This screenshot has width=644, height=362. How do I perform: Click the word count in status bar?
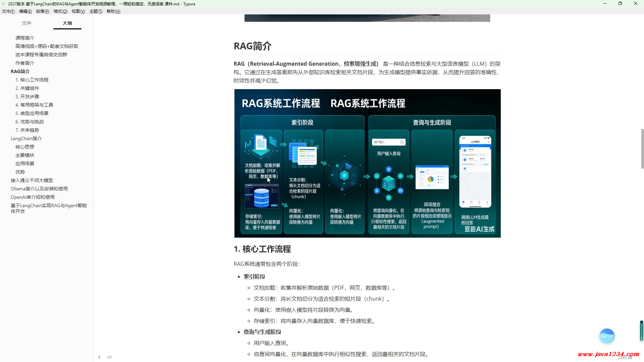625,358
